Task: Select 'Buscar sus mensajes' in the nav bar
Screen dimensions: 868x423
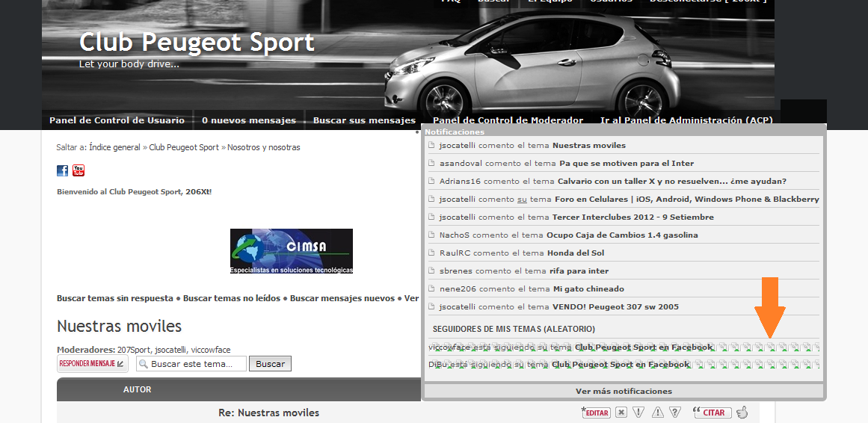Action: point(364,120)
